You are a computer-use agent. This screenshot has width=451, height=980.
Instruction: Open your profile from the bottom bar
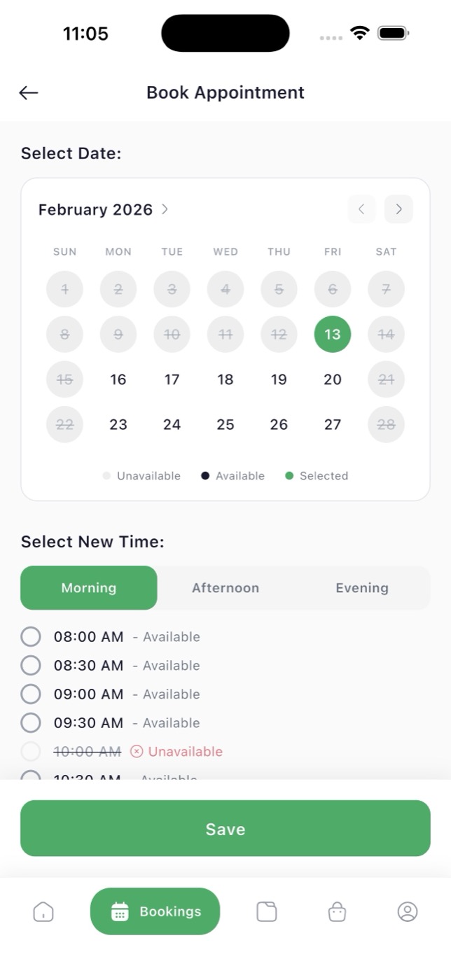click(407, 911)
